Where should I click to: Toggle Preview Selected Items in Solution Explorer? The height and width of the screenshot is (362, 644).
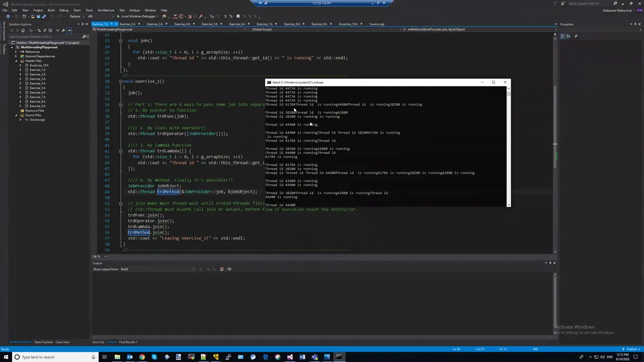[69, 30]
